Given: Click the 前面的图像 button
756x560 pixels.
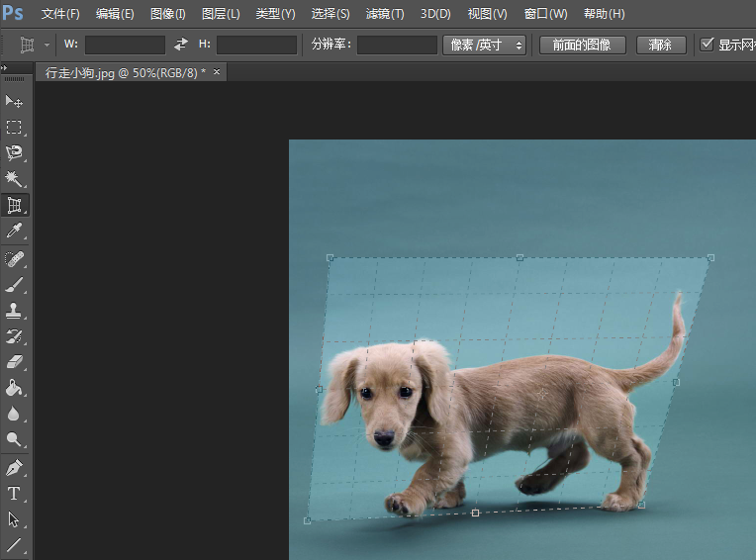Looking at the screenshot, I should click(x=582, y=45).
